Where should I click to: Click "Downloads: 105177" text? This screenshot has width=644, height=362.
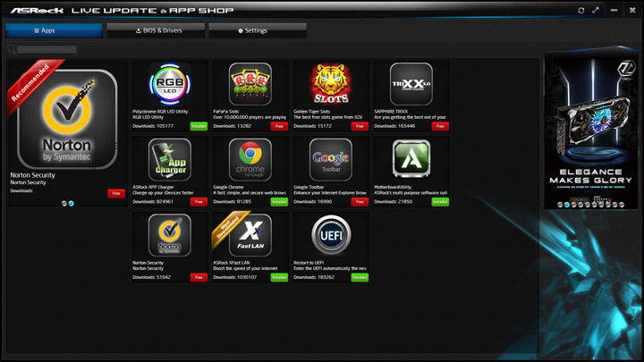(153, 126)
